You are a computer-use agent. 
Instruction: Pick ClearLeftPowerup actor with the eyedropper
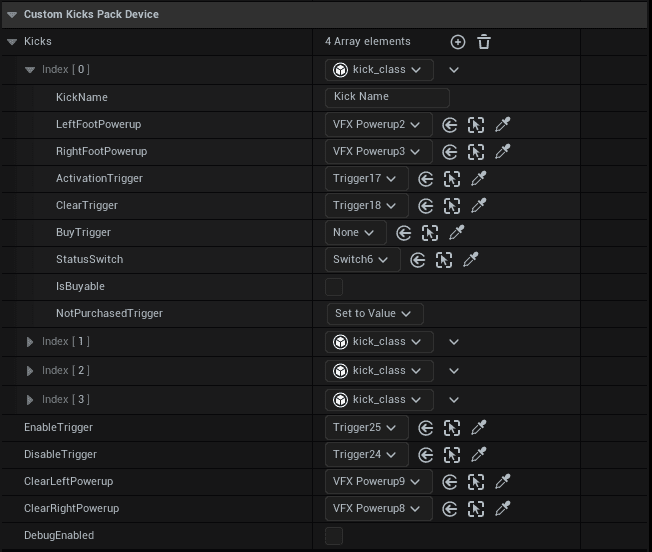point(502,481)
